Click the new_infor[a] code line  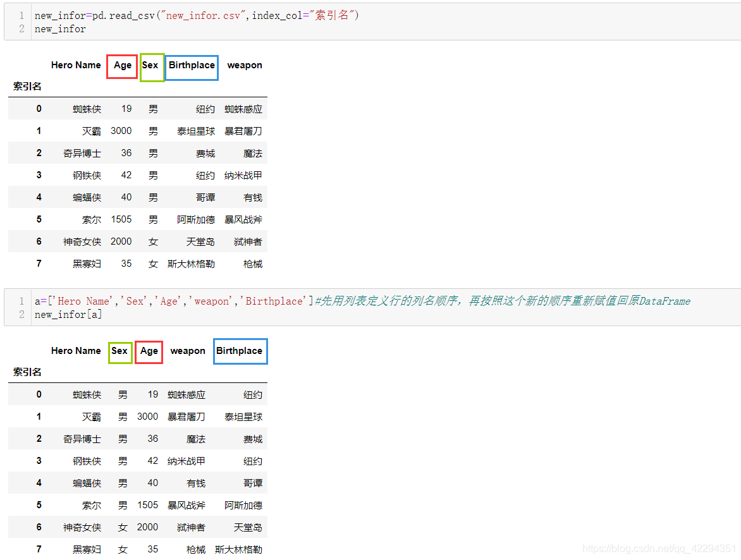click(x=68, y=314)
